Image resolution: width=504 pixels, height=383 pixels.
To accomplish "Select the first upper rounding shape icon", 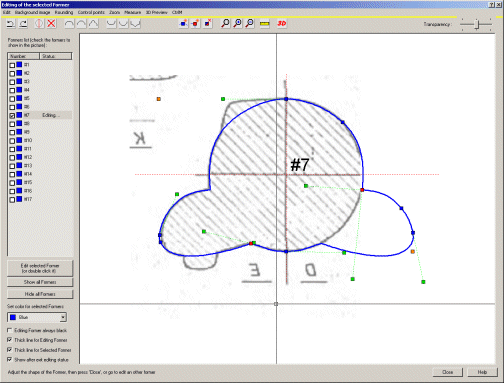I will point(69,23).
